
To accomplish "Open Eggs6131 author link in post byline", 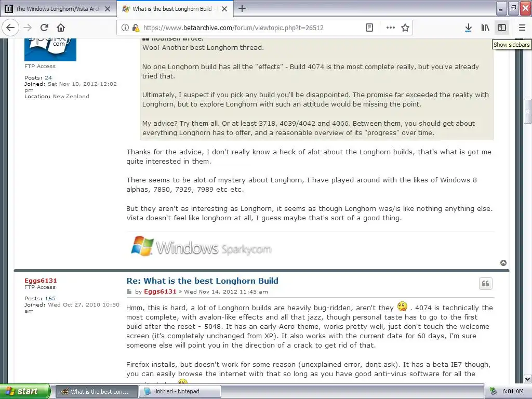I will (160, 291).
